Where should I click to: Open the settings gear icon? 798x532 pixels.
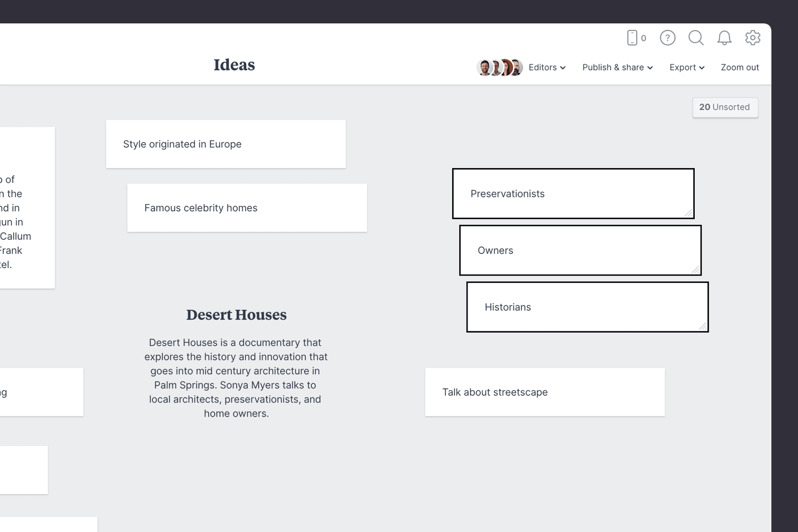click(x=753, y=38)
